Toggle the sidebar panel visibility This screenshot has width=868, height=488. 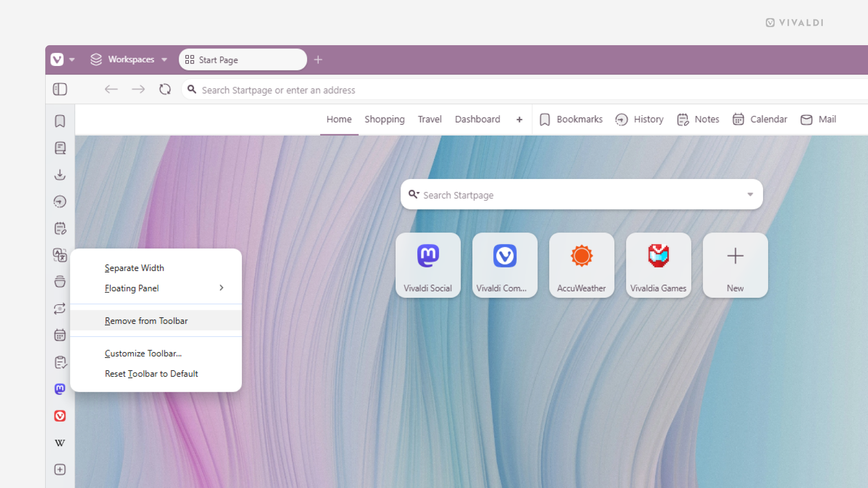[60, 89]
